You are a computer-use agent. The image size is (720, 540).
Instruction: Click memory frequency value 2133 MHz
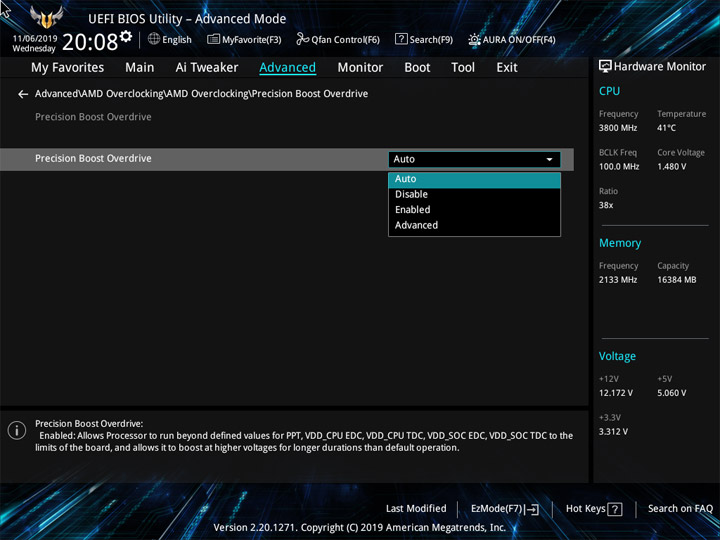[x=618, y=280]
